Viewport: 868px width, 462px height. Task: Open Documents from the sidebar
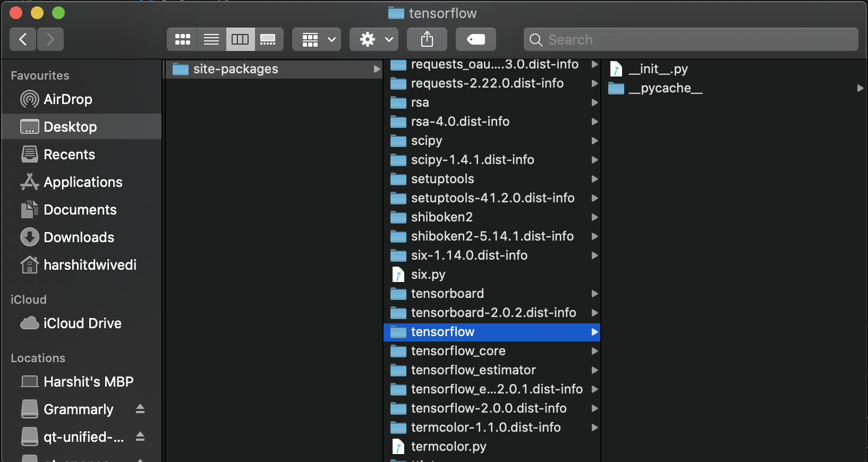coord(81,210)
